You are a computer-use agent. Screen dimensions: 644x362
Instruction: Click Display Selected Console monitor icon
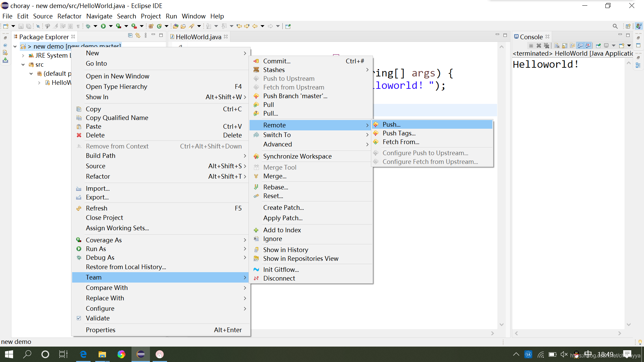(606, 46)
